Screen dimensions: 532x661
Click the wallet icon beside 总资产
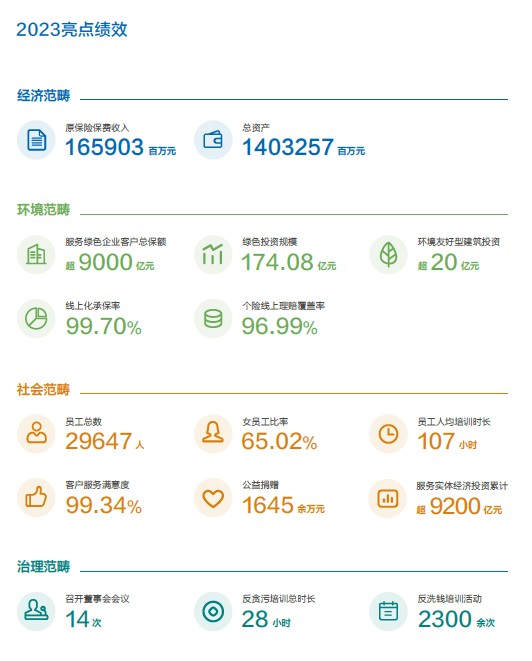tap(213, 140)
